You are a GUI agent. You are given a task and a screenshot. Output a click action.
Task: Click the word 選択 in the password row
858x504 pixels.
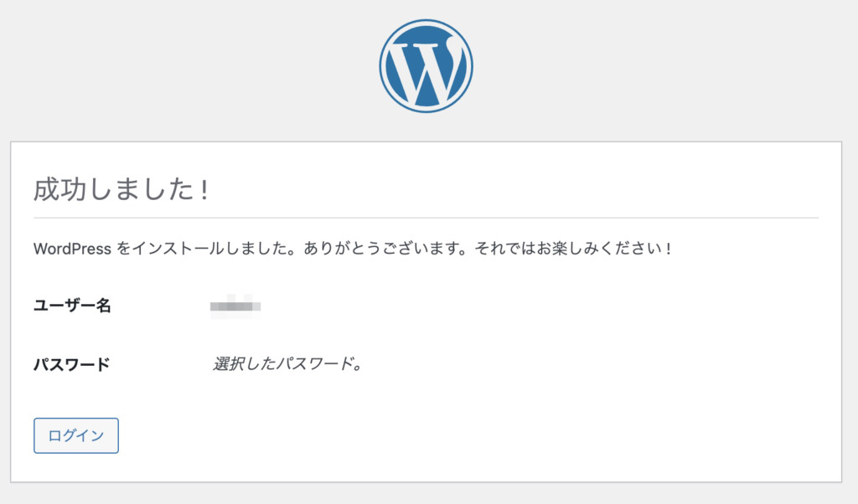tap(228, 364)
